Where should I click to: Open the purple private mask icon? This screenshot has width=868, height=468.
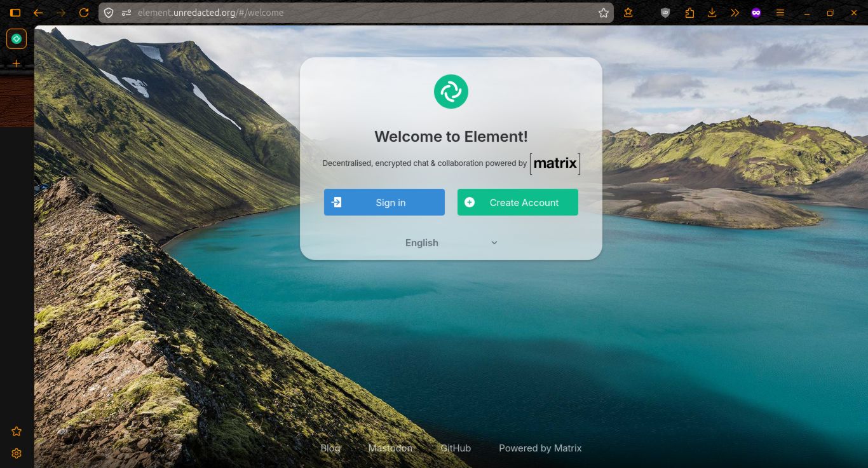756,13
